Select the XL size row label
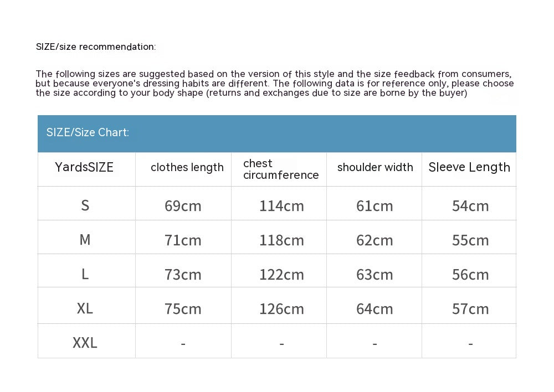Viewport: 554px width, 392px height. coord(85,308)
